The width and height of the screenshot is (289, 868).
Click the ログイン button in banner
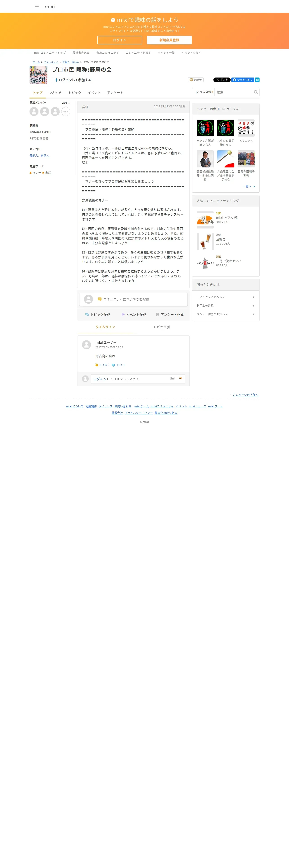pos(120,40)
